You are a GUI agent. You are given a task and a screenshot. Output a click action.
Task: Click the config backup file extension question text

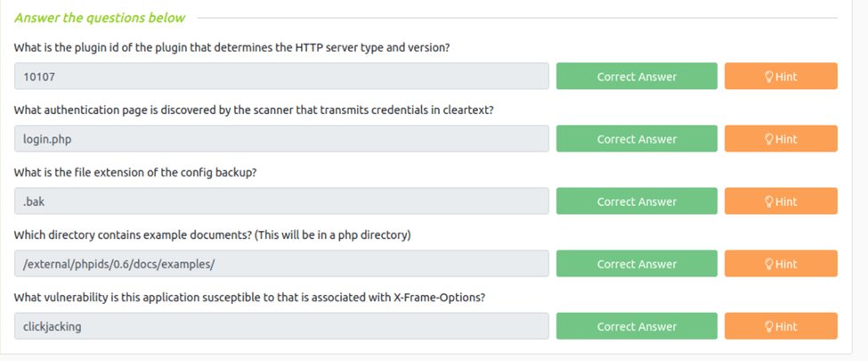pos(135,172)
